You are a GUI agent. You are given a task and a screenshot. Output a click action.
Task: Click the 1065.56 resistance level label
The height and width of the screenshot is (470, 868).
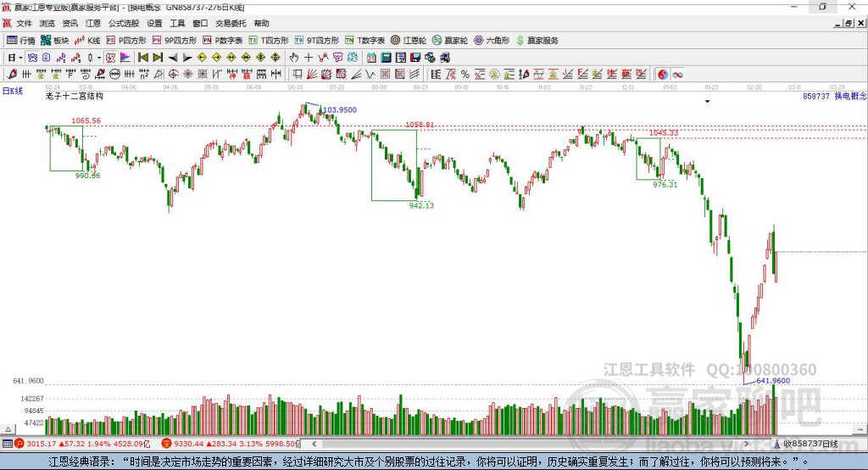86,120
